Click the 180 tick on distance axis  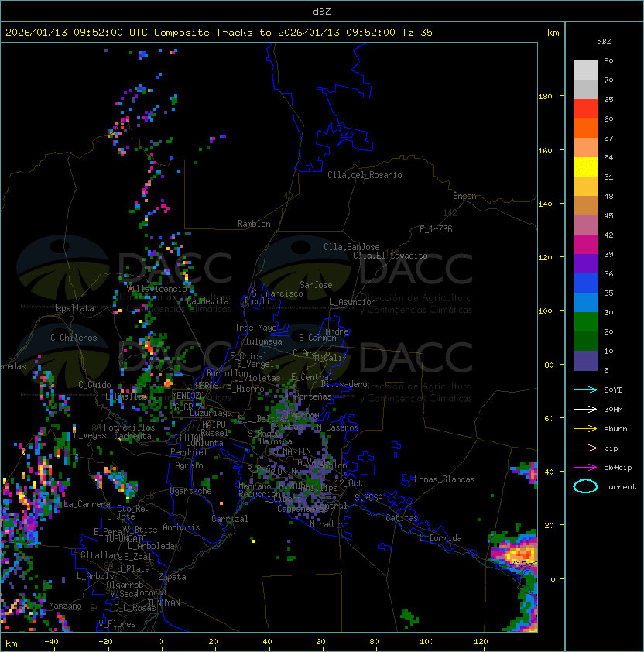(x=545, y=97)
